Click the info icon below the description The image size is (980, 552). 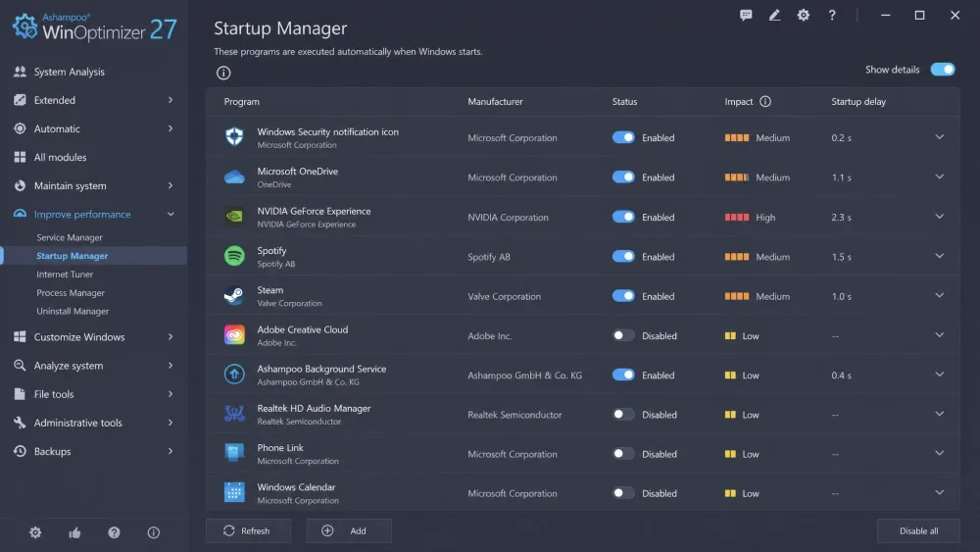tap(223, 74)
